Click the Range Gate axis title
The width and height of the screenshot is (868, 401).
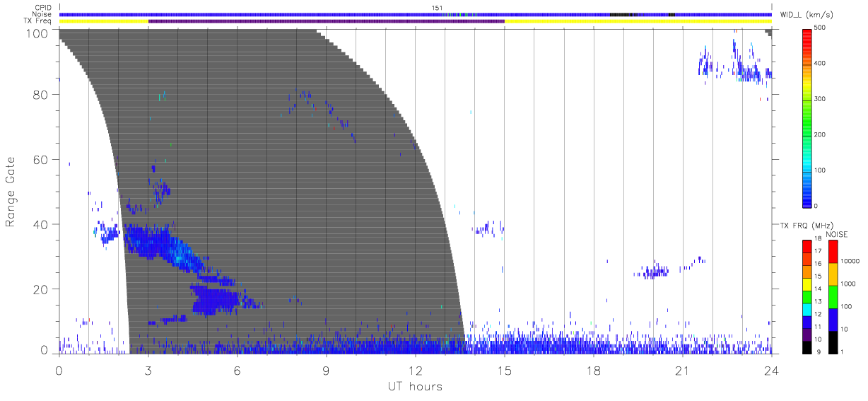pos(11,192)
